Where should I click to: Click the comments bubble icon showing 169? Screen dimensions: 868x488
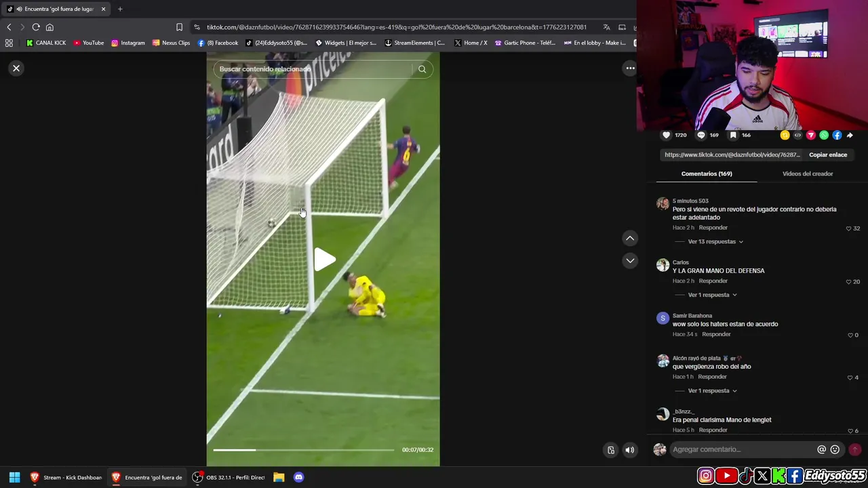coord(701,135)
